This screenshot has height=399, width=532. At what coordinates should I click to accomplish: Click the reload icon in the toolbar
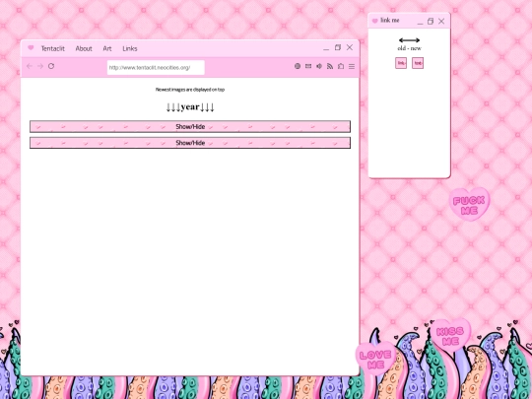tap(51, 66)
